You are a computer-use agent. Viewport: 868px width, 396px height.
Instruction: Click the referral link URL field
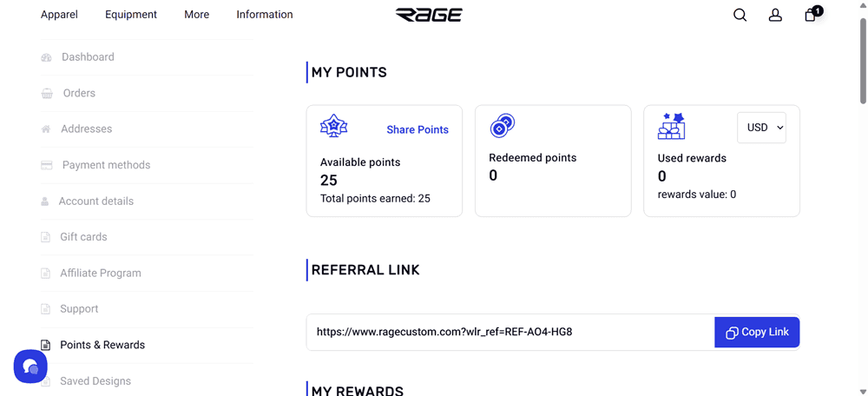(x=510, y=332)
